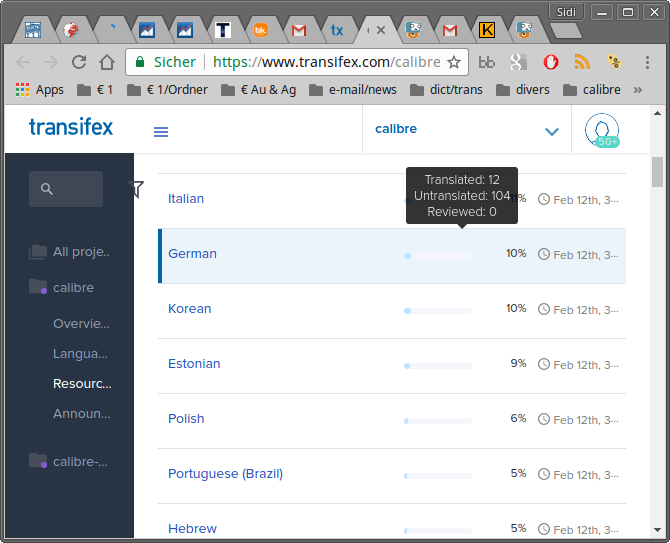Screen dimensions: 670x543
Task: Focus the sidebar search field
Action: pos(66,189)
